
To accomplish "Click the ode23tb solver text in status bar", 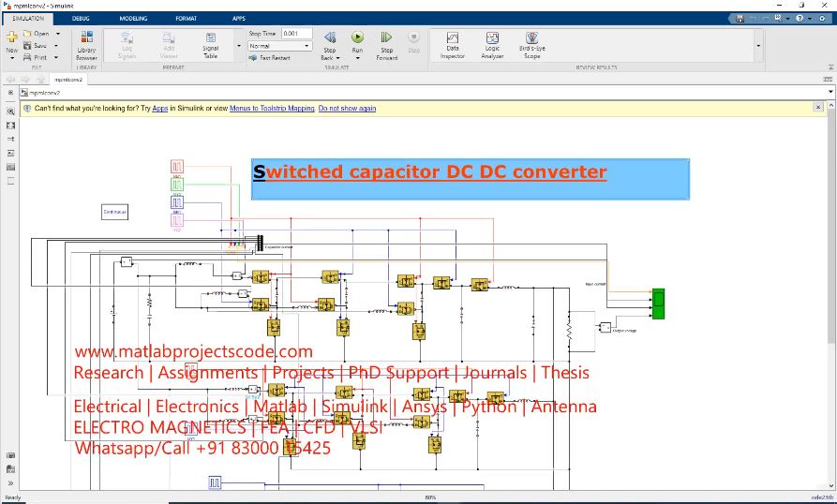I will click(x=822, y=497).
